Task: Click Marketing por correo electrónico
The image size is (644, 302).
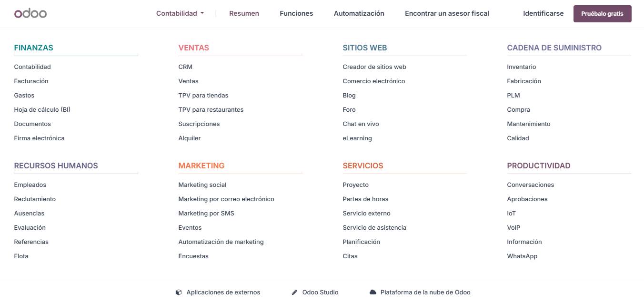Action: pyautogui.click(x=226, y=199)
